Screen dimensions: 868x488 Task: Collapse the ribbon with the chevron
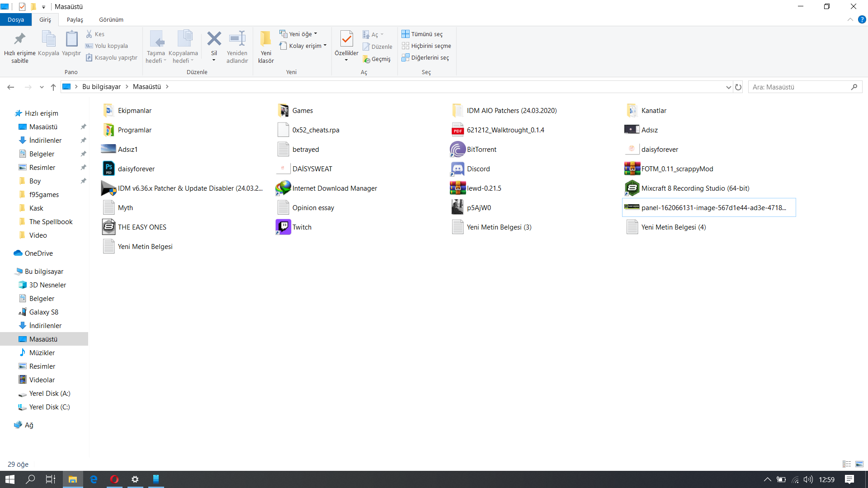[850, 19]
